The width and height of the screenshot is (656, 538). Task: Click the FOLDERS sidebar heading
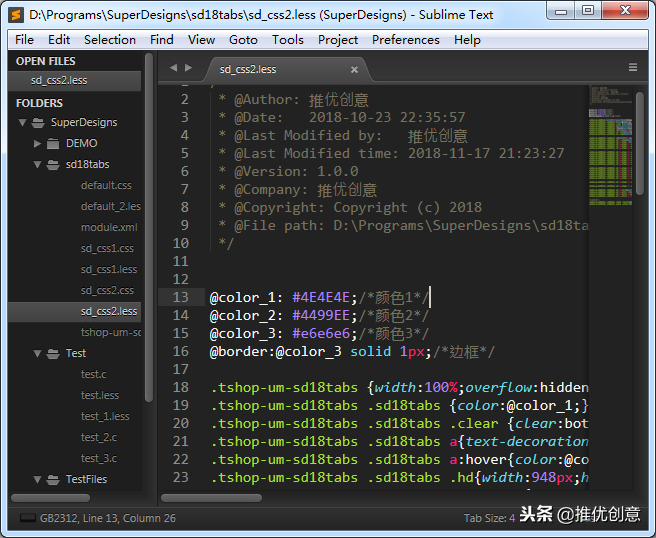(x=39, y=103)
